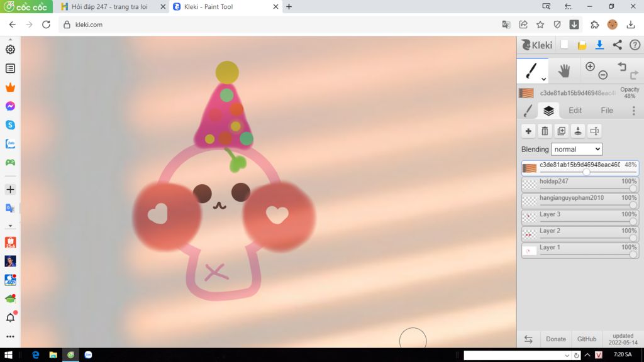This screenshot has width=644, height=362.
Task: Open File Explorer from taskbar
Action: [53, 354]
